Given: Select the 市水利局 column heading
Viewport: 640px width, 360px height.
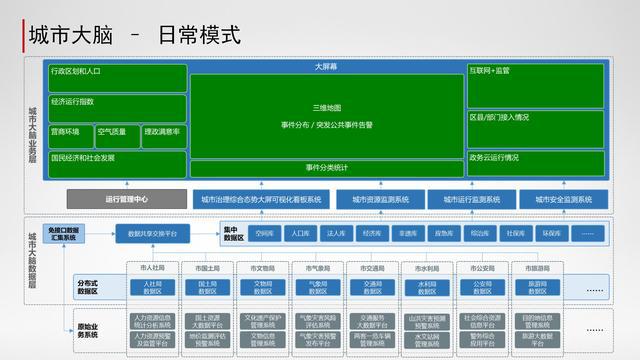Looking at the screenshot, I should (427, 269).
